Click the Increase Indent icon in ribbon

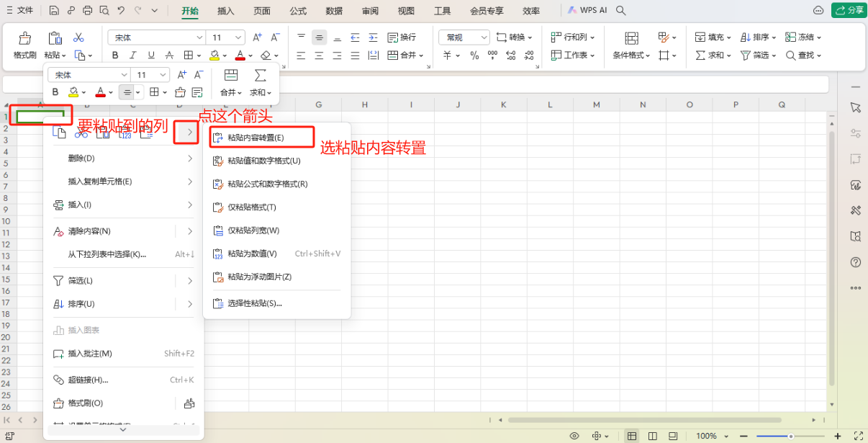click(x=373, y=37)
